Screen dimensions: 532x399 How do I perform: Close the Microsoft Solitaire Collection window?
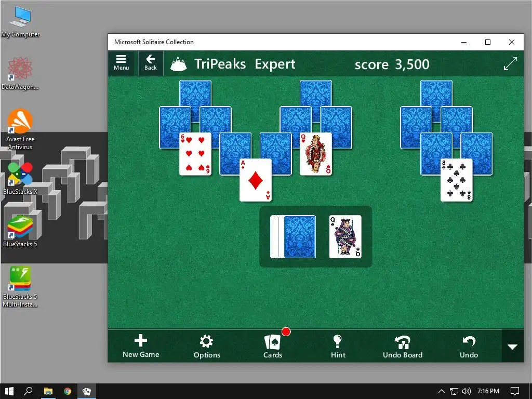click(512, 42)
